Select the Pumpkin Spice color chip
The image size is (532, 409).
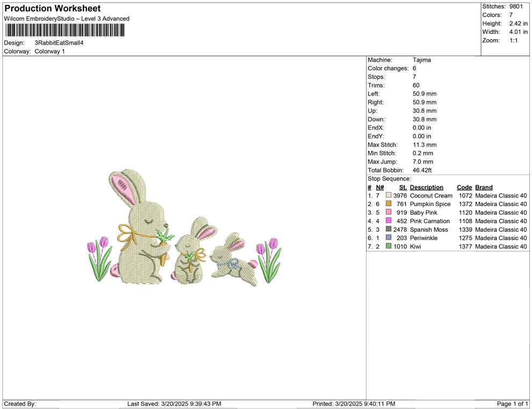click(388, 204)
